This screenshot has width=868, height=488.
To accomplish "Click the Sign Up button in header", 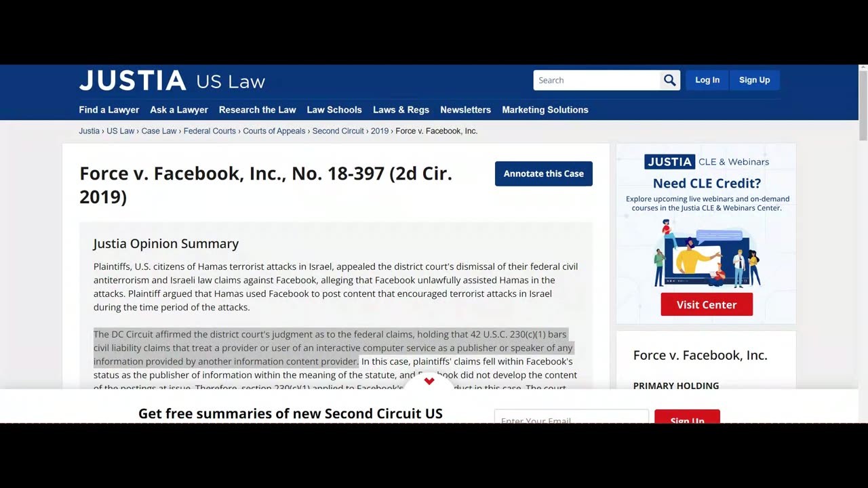I will 754,80.
